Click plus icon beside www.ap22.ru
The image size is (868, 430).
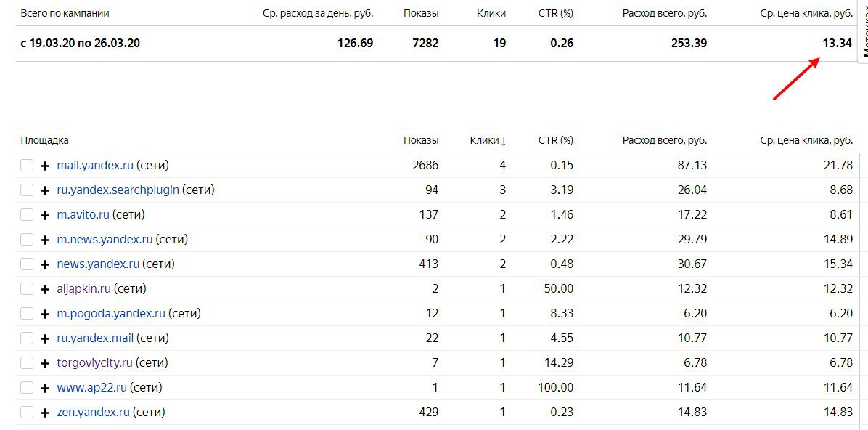pyautogui.click(x=45, y=388)
